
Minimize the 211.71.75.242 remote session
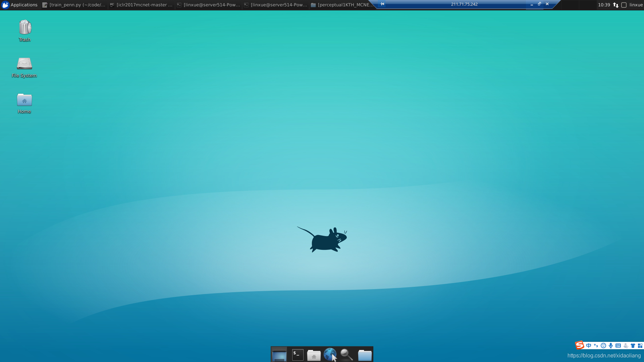(532, 4)
